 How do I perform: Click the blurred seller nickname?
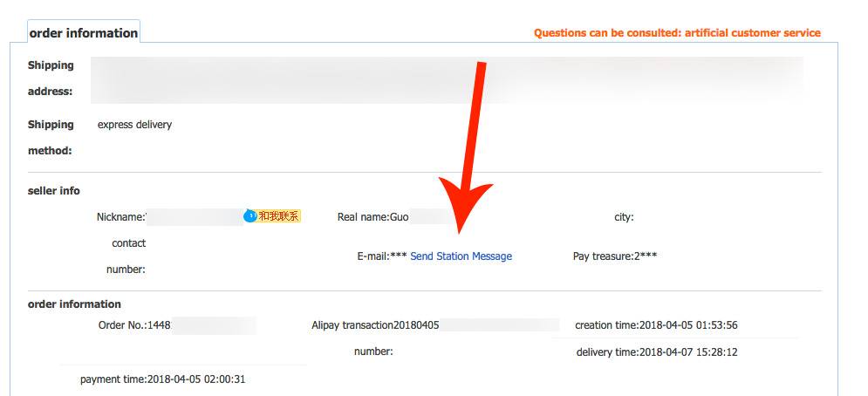click(195, 216)
